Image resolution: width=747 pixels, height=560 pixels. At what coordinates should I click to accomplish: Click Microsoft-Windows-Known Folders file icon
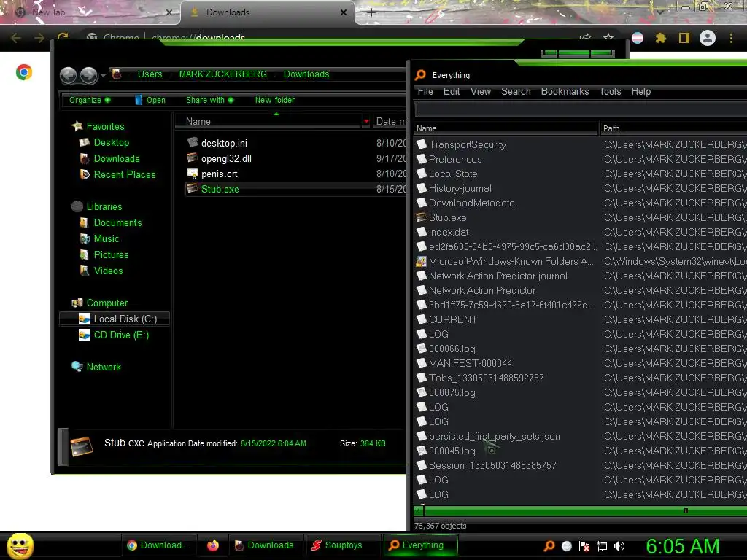pos(421,262)
